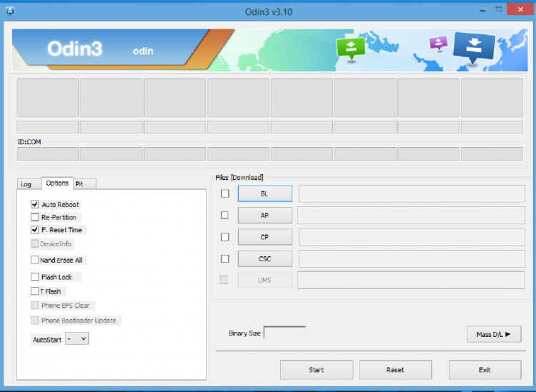The height and width of the screenshot is (392, 536).
Task: Click the BL file button
Action: click(x=265, y=194)
